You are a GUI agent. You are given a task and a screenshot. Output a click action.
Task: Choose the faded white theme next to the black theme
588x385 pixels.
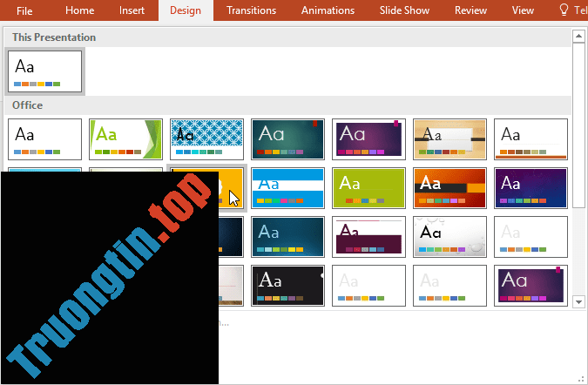[x=368, y=286]
